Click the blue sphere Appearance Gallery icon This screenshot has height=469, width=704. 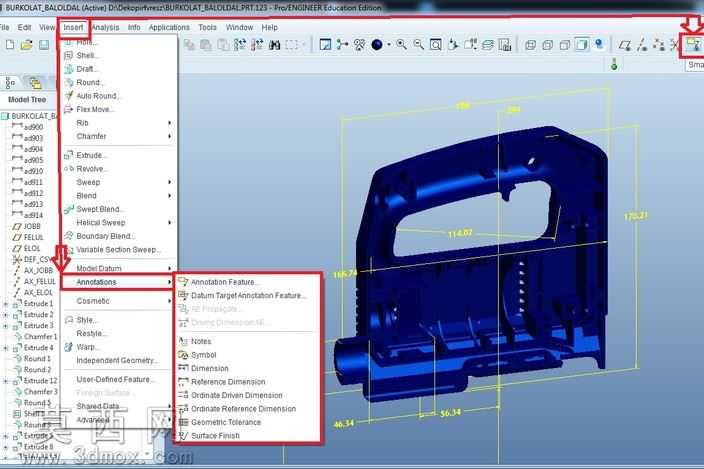377,45
